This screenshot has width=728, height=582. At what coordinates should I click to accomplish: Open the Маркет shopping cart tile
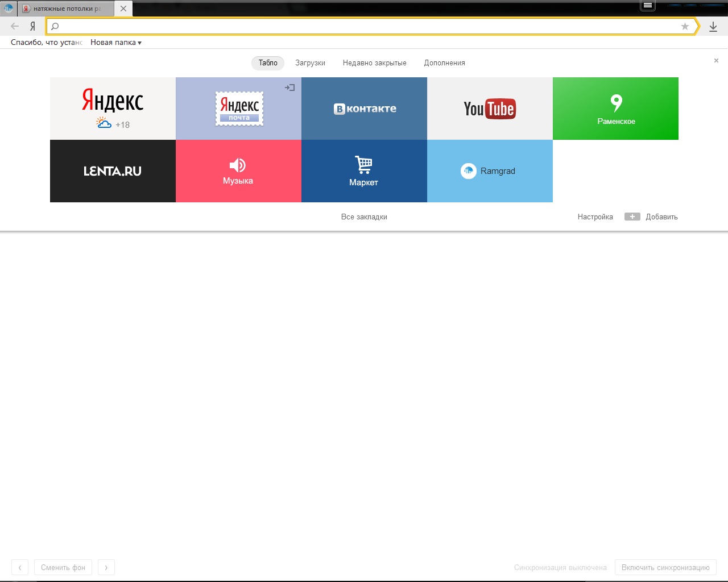[x=364, y=171]
